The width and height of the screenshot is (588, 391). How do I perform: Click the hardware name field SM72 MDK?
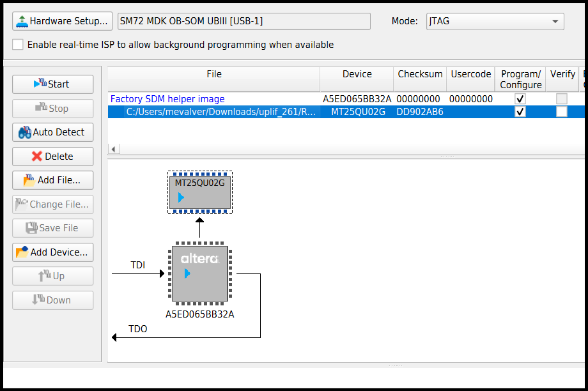[244, 21]
